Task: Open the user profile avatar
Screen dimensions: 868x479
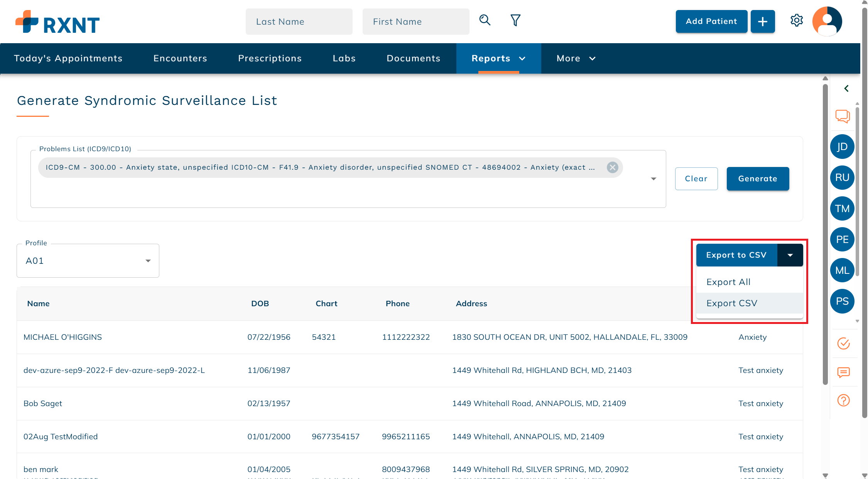Action: pyautogui.click(x=827, y=21)
